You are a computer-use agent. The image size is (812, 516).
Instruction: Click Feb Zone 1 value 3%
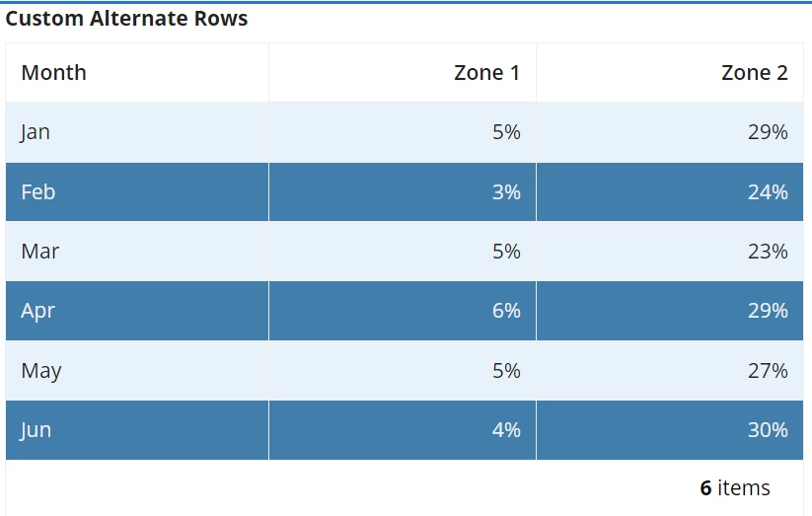click(x=403, y=191)
